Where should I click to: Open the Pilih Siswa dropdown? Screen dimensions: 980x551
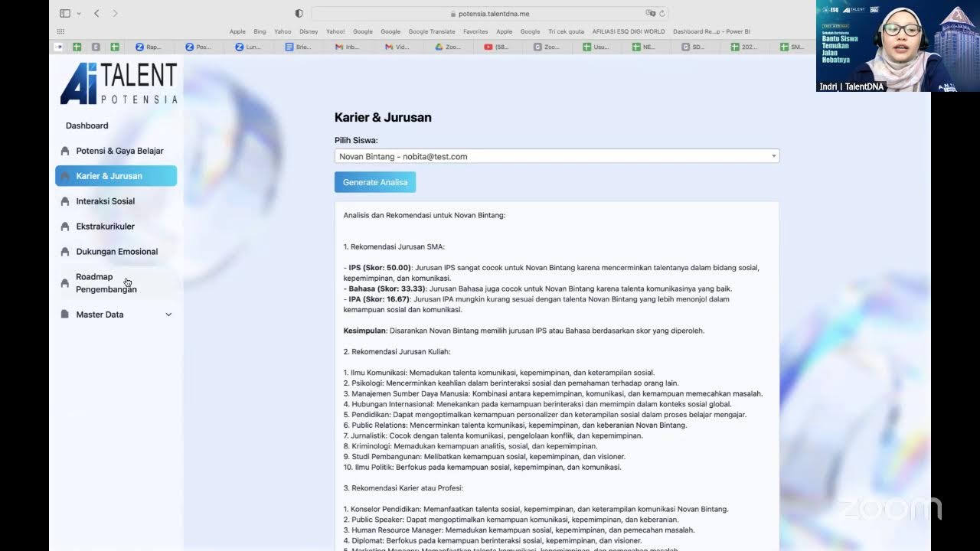pos(557,156)
